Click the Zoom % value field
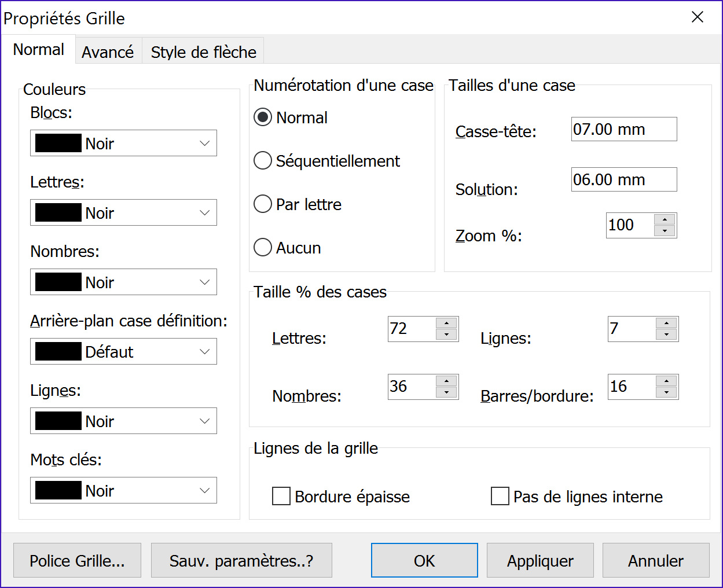 pos(630,225)
